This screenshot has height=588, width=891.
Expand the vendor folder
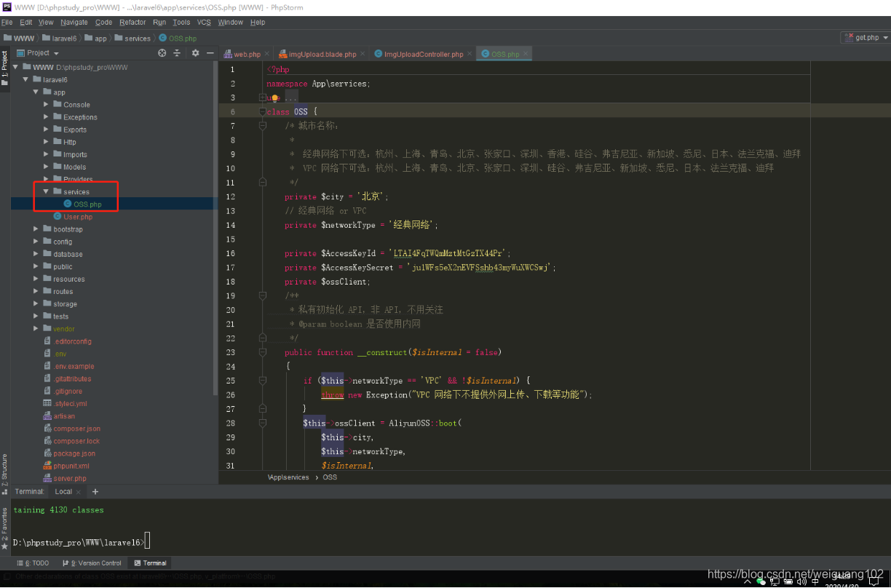[x=36, y=329]
